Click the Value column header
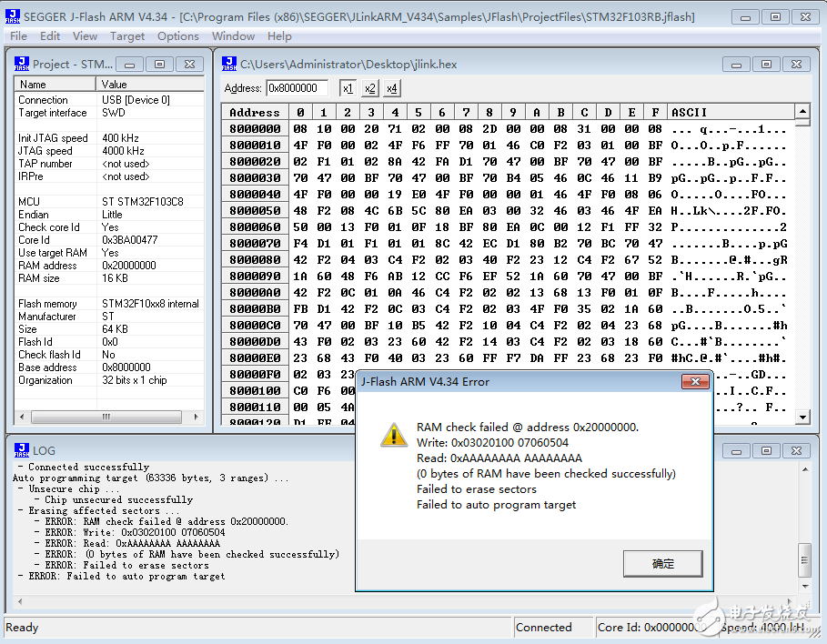This screenshot has height=644, width=827. pos(150,84)
